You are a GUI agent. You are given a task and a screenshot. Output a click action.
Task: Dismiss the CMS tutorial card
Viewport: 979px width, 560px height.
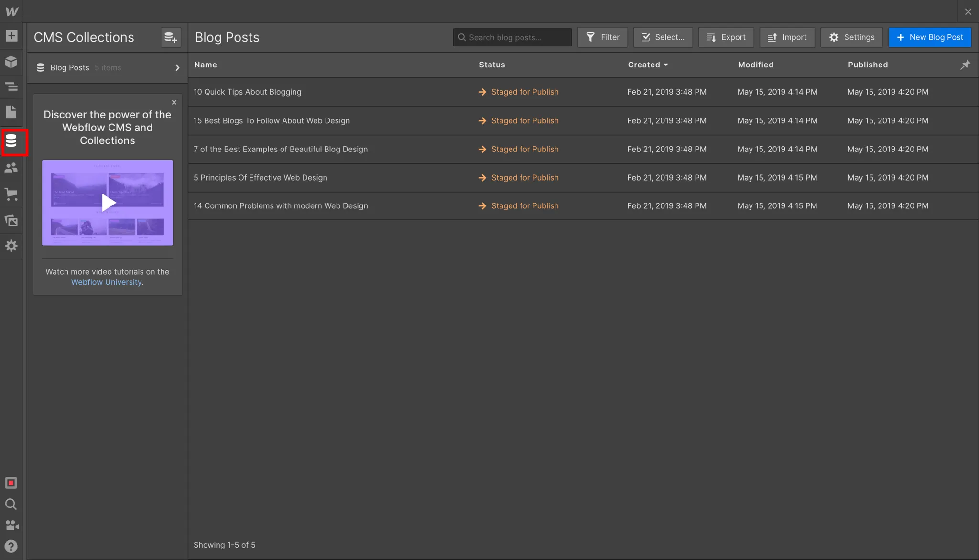[x=174, y=102]
